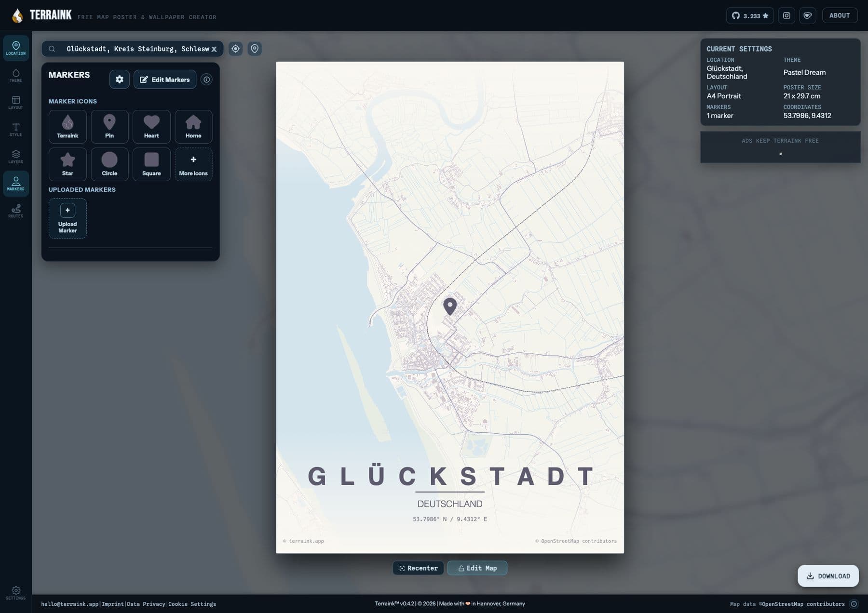This screenshot has height=613, width=868.
Task: Click the Edit Markers button
Action: pos(165,80)
